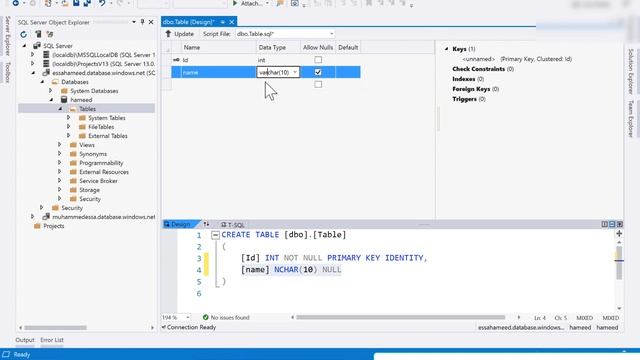Click the code editor vertical scrollbar thumb

tap(619, 262)
